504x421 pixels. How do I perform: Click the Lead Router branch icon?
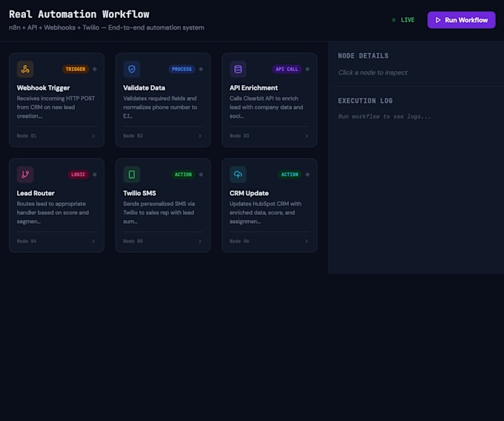pos(25,174)
